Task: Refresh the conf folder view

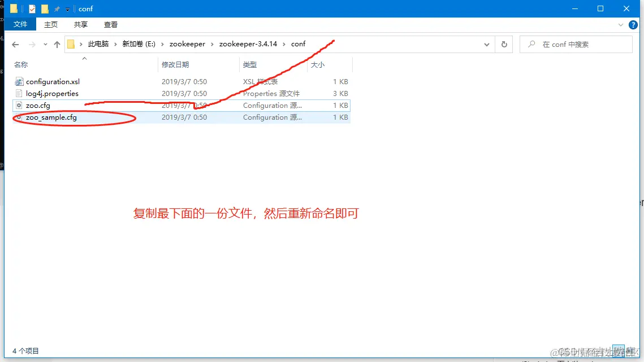Action: pos(504,44)
